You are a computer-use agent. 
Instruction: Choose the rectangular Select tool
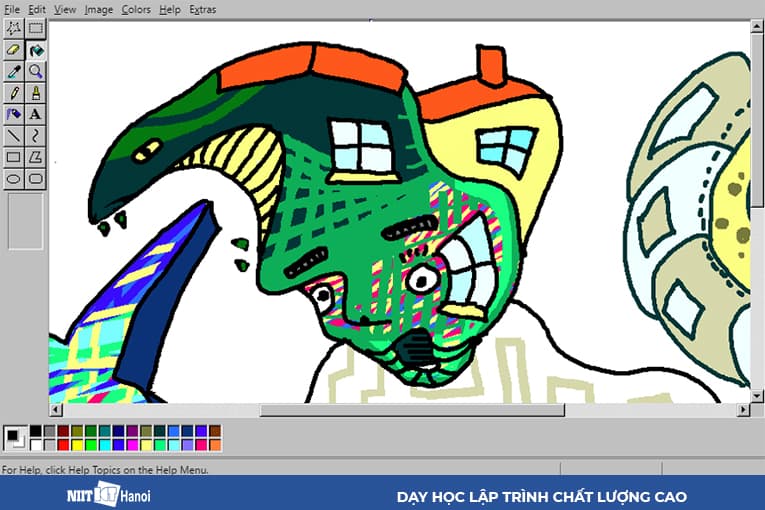36,28
